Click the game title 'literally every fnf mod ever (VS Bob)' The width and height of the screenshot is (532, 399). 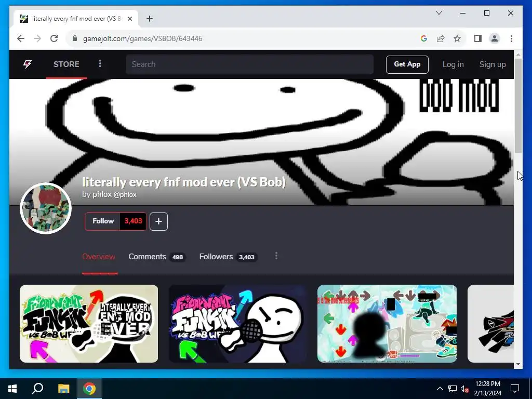(x=183, y=182)
